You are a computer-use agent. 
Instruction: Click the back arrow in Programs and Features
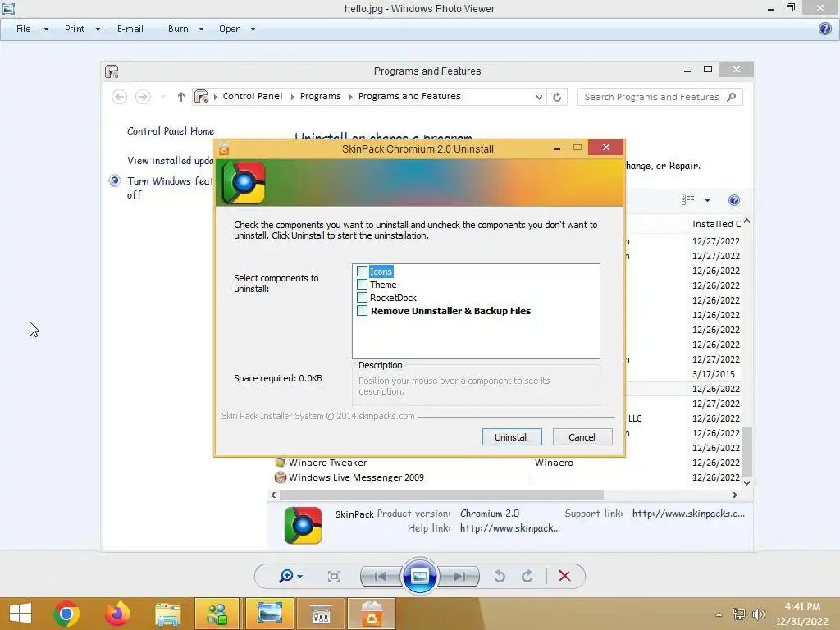120,97
